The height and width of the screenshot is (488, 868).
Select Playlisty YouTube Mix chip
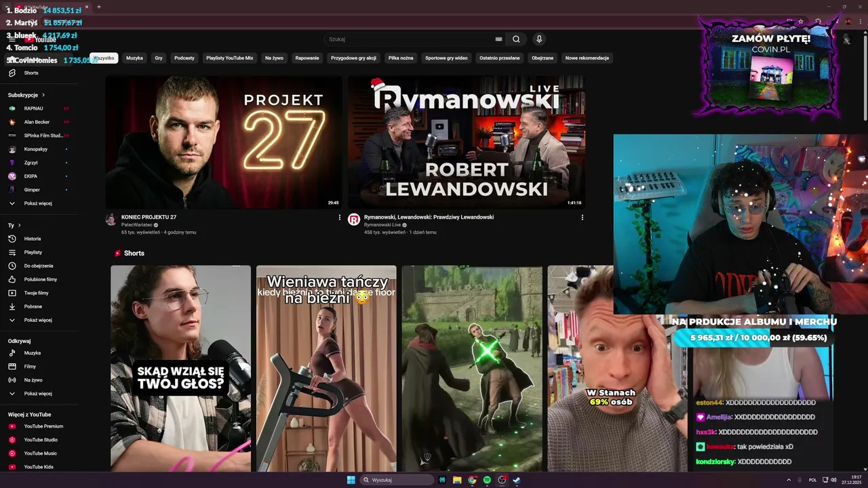click(x=230, y=58)
